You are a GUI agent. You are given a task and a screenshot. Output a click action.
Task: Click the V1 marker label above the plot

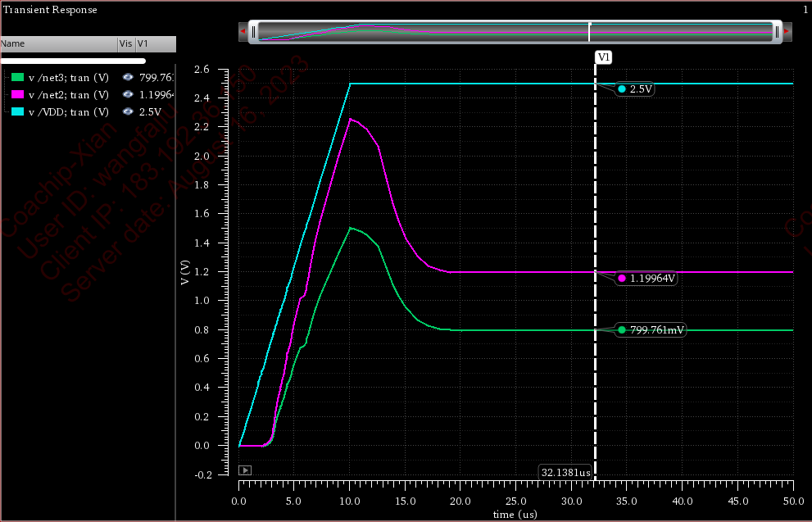click(x=604, y=57)
